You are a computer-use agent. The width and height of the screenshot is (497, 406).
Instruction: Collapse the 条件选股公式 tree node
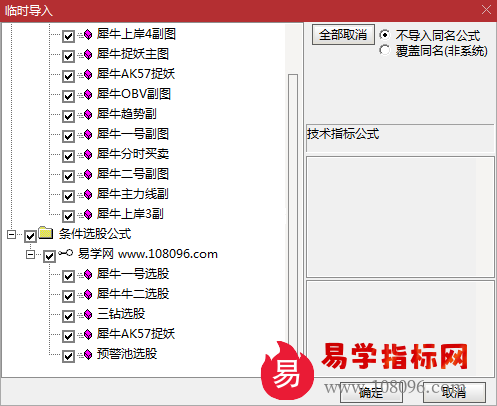pyautogui.click(x=11, y=235)
